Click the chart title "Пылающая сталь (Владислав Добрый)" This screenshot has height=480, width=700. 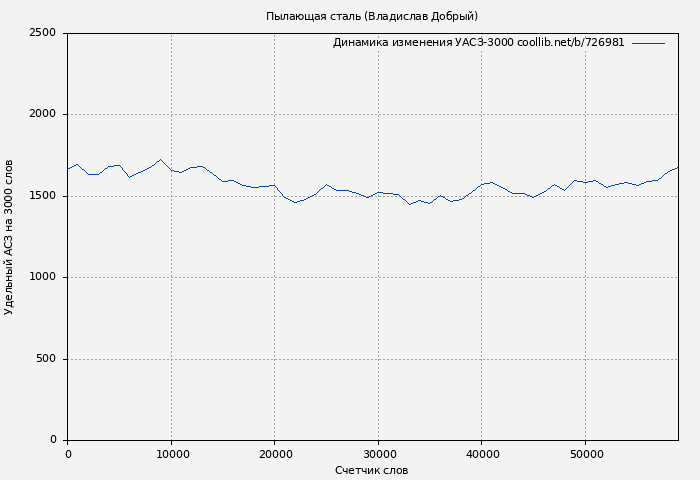tap(371, 16)
